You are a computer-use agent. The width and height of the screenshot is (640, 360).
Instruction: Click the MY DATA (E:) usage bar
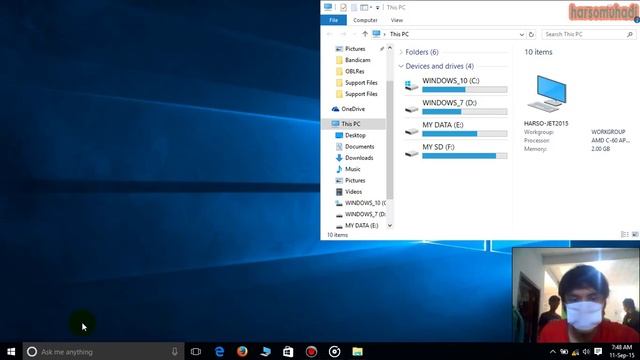pyautogui.click(x=465, y=134)
